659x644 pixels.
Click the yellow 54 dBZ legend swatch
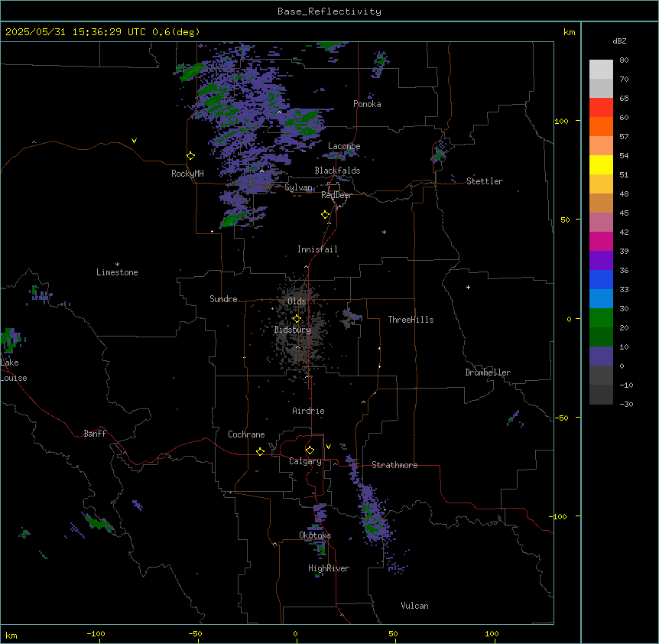coord(601,164)
